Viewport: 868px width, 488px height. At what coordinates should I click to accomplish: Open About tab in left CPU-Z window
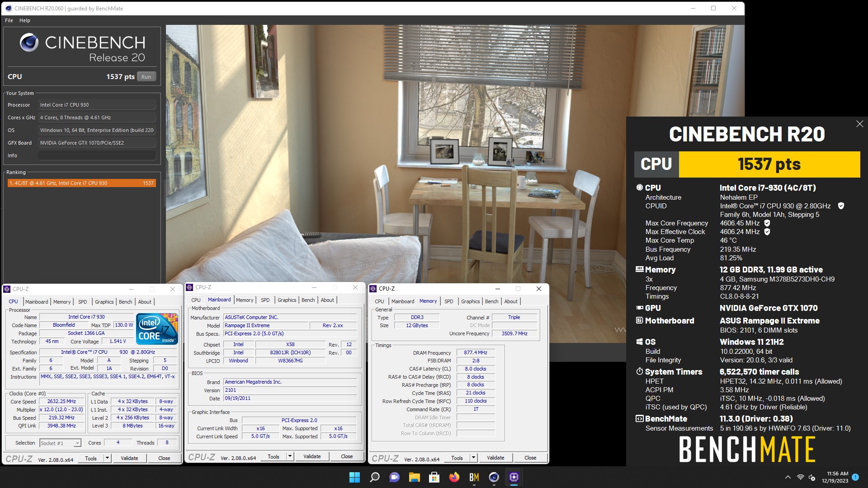click(x=145, y=302)
